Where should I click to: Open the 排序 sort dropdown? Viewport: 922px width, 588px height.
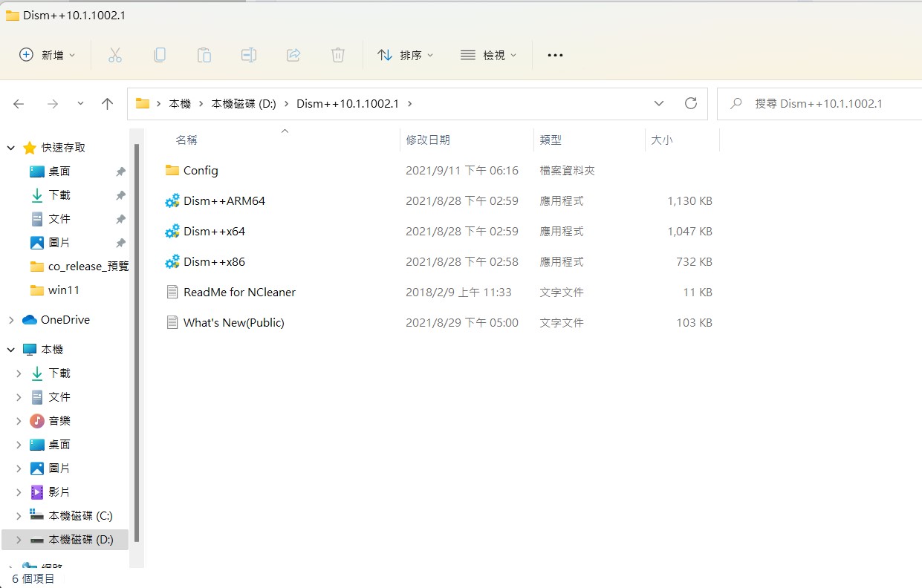click(406, 55)
